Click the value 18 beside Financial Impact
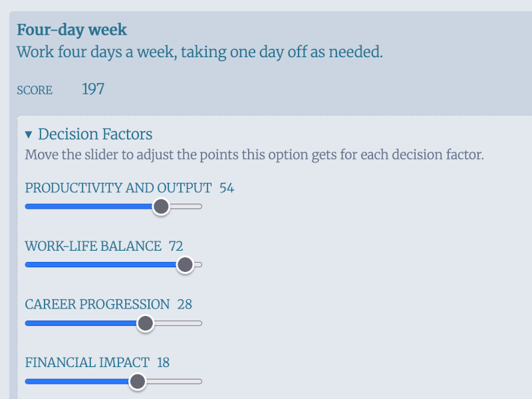This screenshot has height=399, width=532. click(x=162, y=363)
